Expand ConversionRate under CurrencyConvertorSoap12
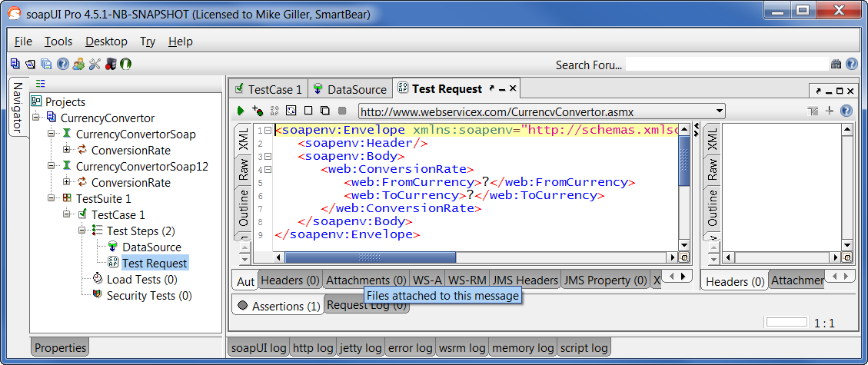Viewport: 868px width, 365px height. click(67, 181)
